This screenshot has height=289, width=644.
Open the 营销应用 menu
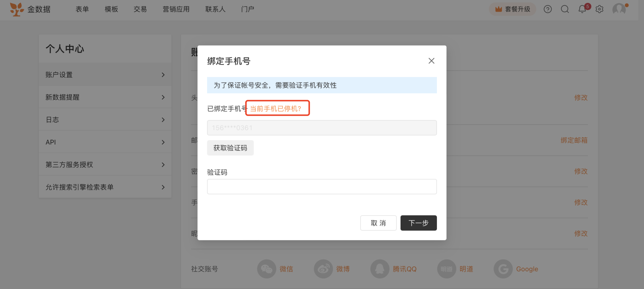click(176, 9)
